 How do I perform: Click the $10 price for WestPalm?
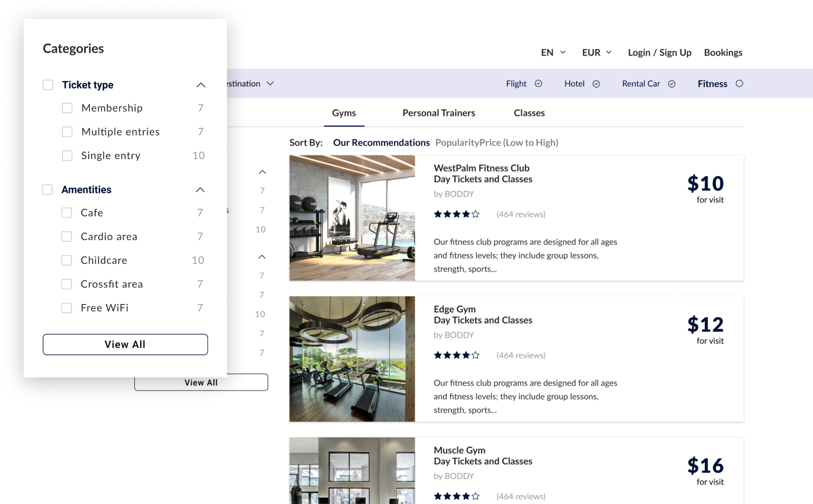click(705, 183)
